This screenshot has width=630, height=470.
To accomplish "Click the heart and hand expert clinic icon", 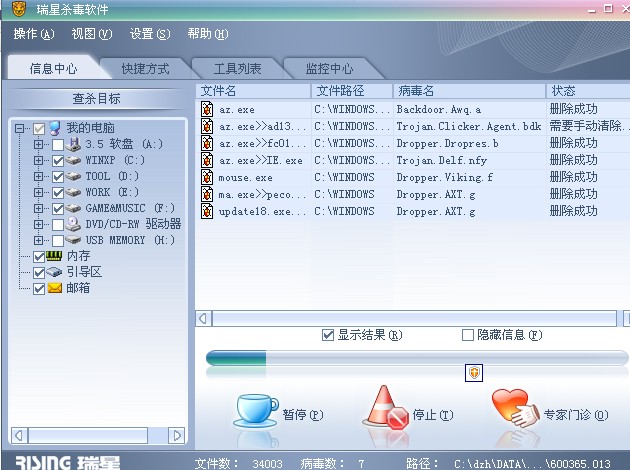I will click(515, 408).
